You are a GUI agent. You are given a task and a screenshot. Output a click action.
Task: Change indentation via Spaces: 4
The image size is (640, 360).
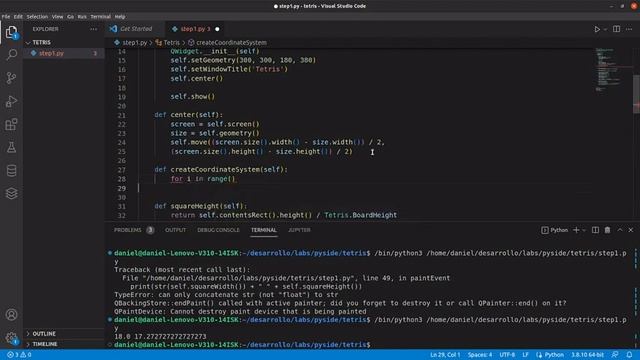(480, 355)
